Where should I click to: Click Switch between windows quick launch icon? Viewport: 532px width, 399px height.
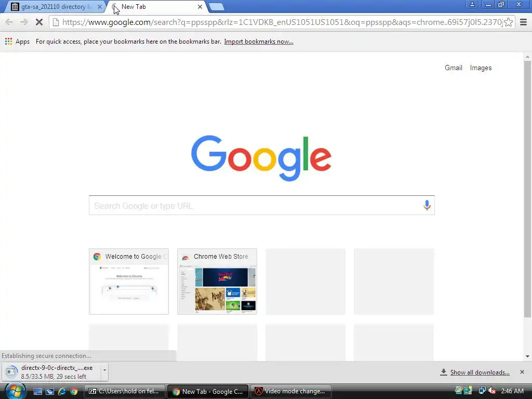tap(50, 392)
